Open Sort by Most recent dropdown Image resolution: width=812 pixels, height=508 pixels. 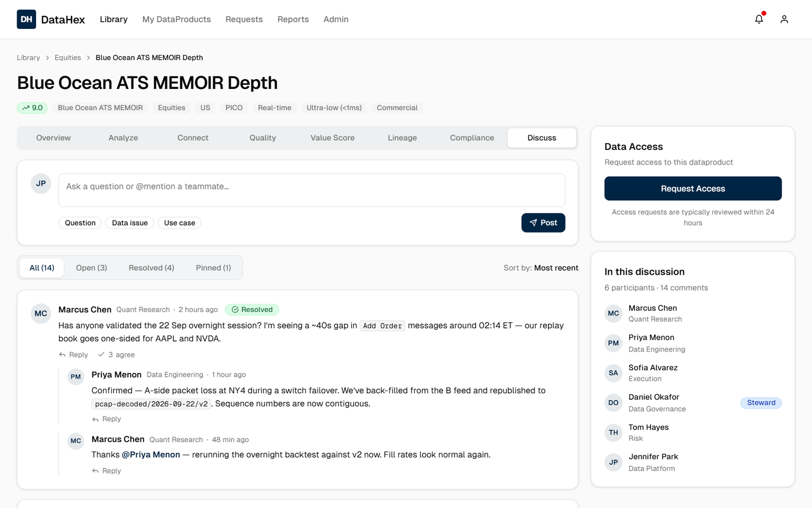[x=541, y=268]
